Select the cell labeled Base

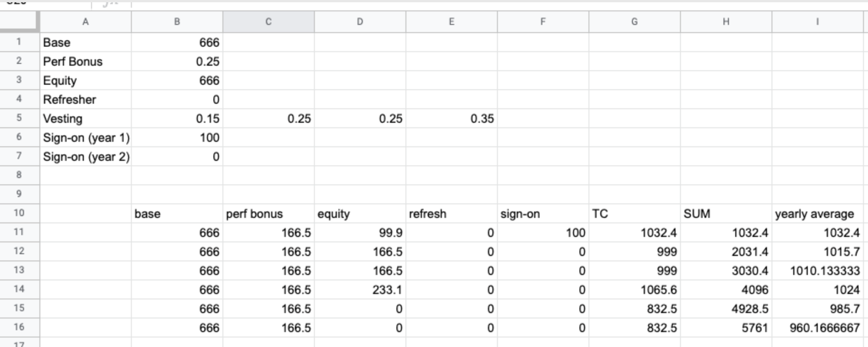click(x=86, y=43)
